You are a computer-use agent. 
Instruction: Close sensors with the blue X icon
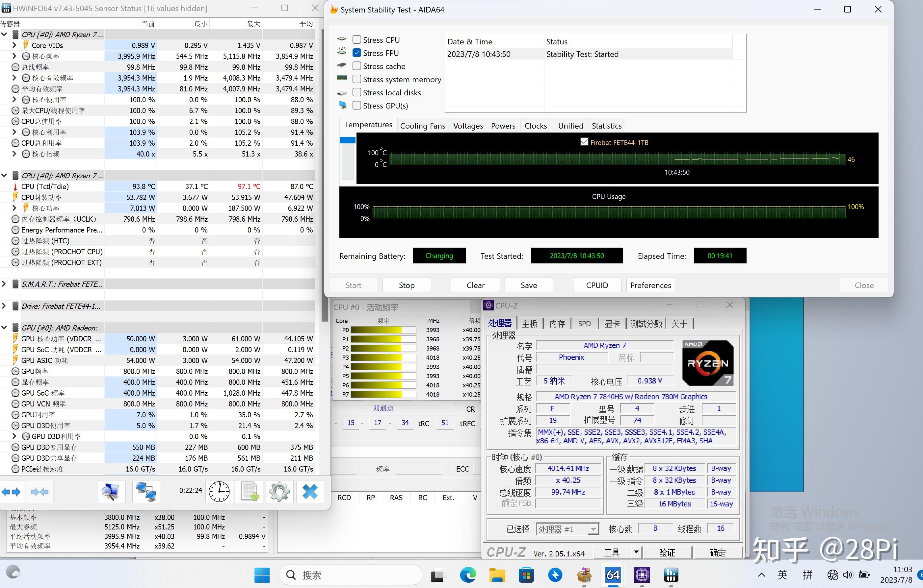310,491
